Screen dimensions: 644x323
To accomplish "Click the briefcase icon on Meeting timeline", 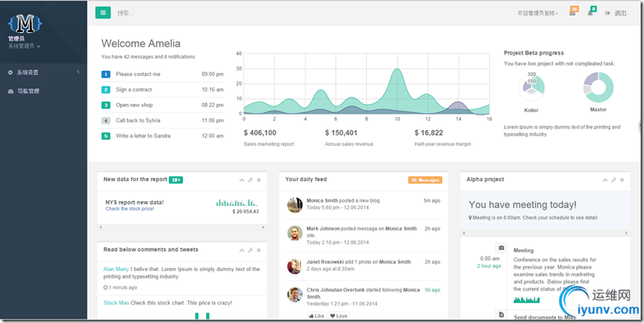I will pos(501,248).
